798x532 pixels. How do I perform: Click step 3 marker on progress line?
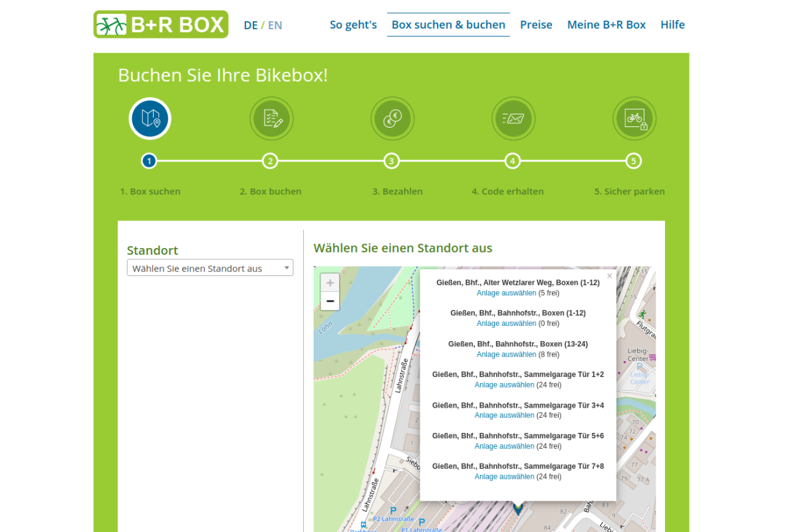(392, 161)
